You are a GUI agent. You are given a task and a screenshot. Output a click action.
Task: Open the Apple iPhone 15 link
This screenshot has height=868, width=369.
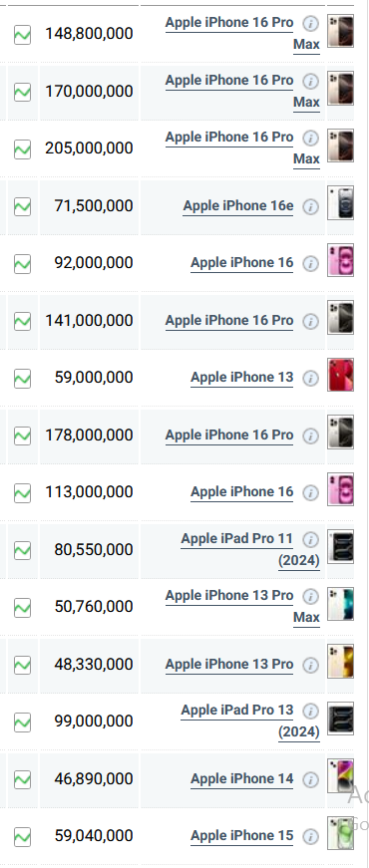242,835
